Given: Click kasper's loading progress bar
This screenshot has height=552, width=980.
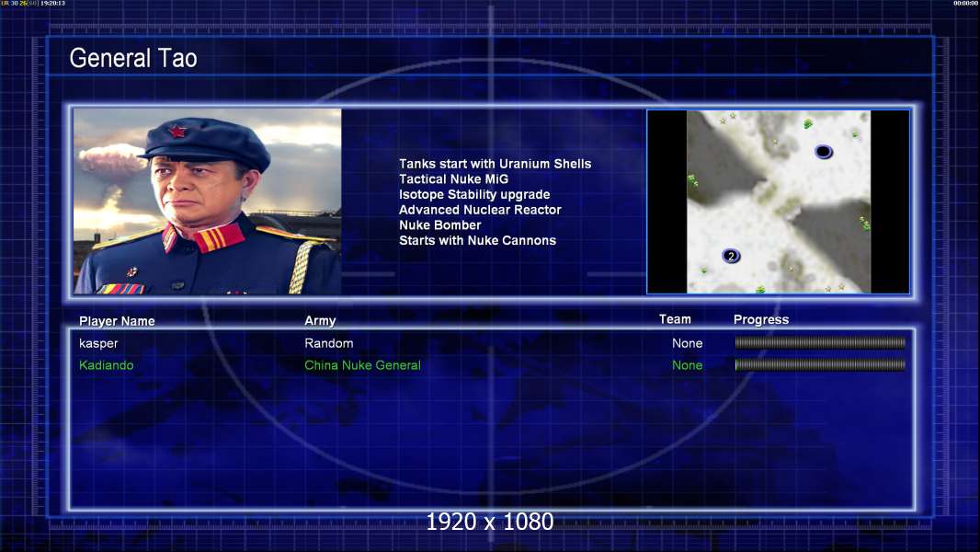Looking at the screenshot, I should coord(820,342).
